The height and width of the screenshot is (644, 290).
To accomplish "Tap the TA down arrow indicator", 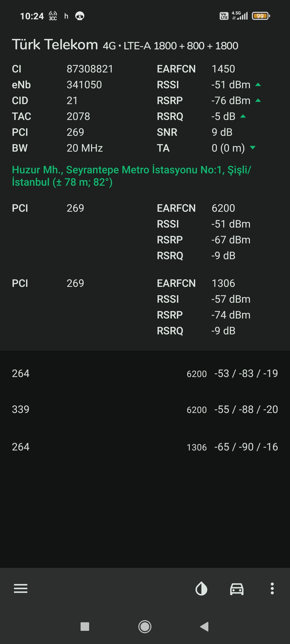I will [x=253, y=148].
